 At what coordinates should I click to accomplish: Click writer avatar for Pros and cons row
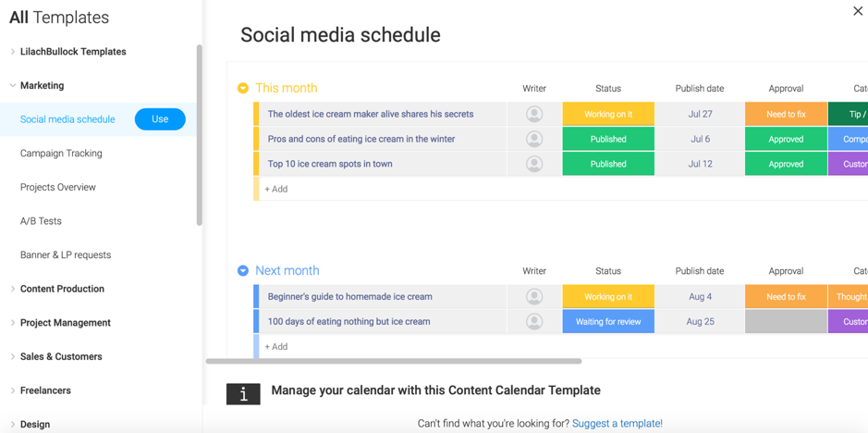[x=534, y=139]
